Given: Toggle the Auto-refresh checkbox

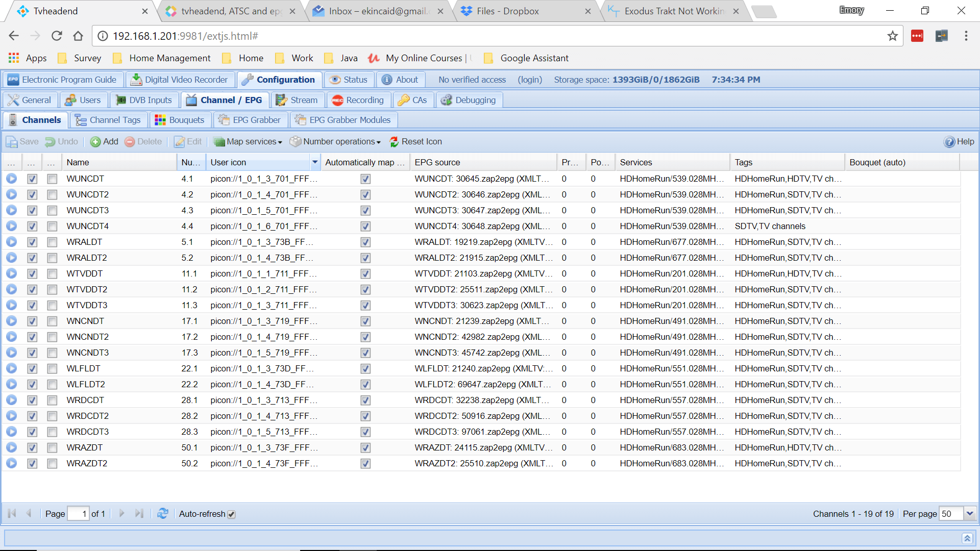Looking at the screenshot, I should point(232,514).
